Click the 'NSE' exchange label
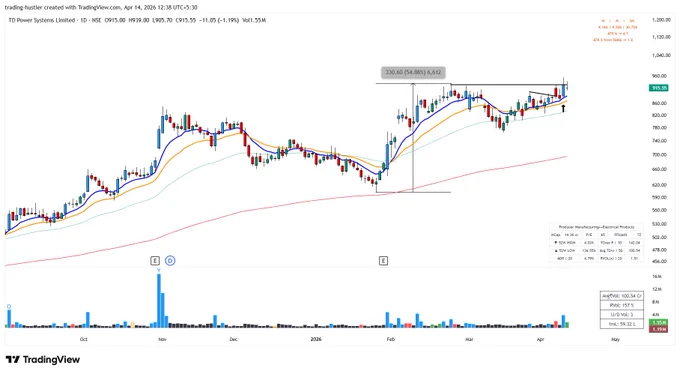Screen dimensions: 680x374 (x=96, y=20)
